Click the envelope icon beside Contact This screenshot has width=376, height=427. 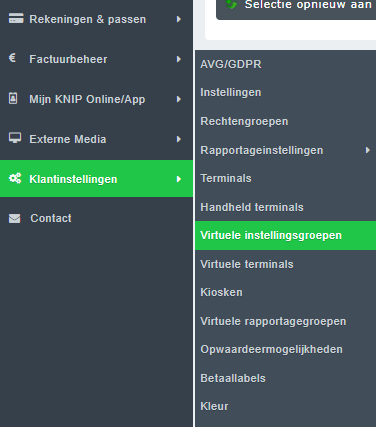(14, 219)
